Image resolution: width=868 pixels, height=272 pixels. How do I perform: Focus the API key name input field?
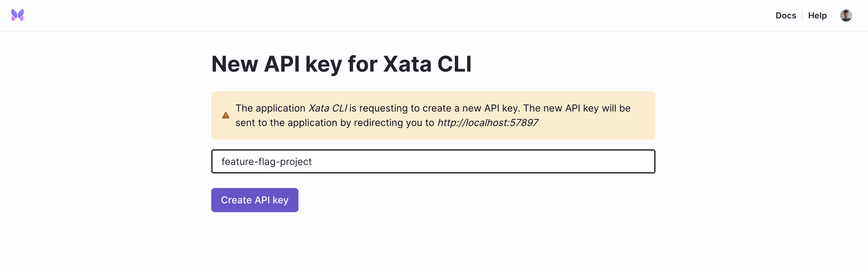pyautogui.click(x=433, y=161)
